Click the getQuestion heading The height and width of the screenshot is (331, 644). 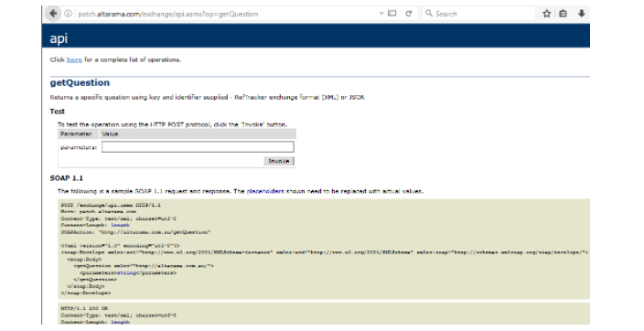click(80, 82)
